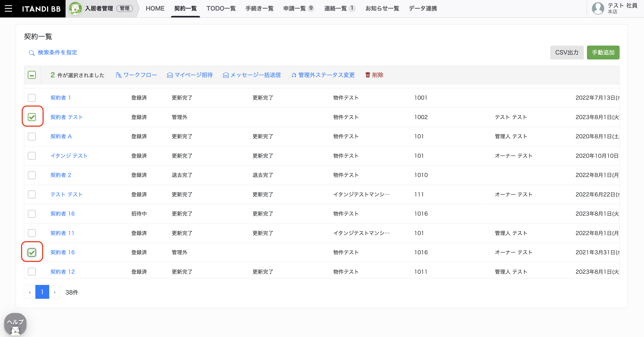Open the 契約者 2 link

tap(61, 175)
